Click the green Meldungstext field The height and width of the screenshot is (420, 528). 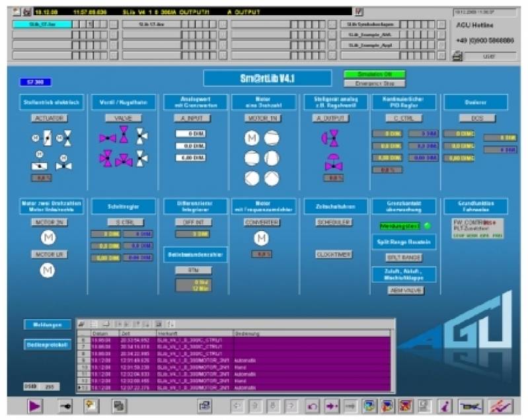coord(400,226)
